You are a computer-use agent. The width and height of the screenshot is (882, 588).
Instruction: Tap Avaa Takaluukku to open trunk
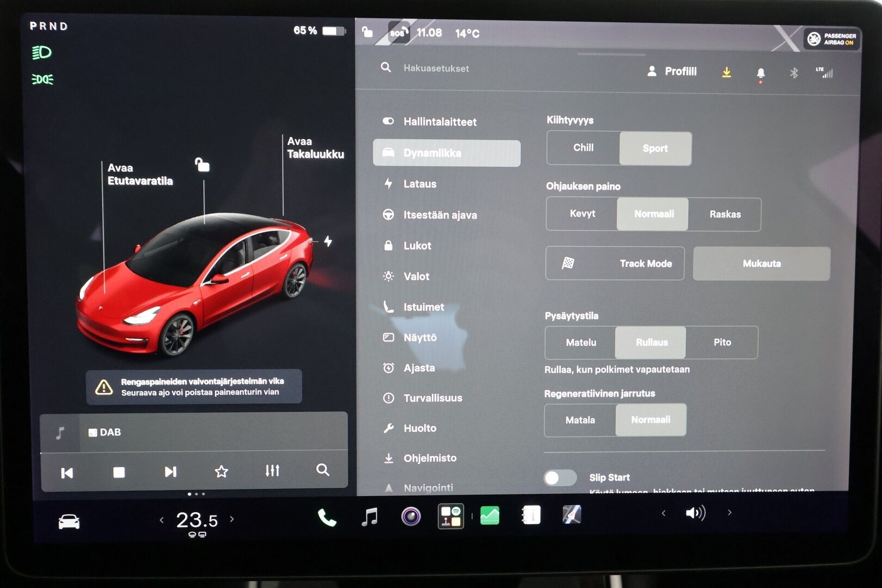[315, 148]
